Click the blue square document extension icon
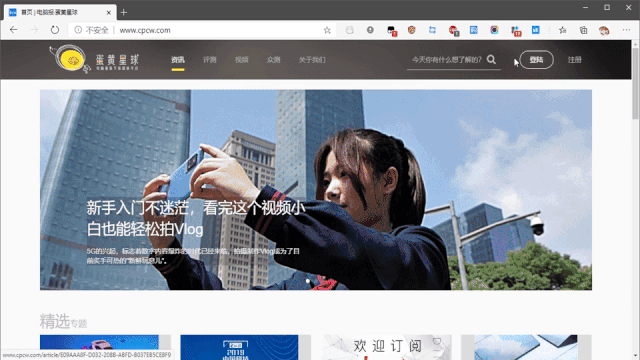640x360 pixels. [473, 30]
